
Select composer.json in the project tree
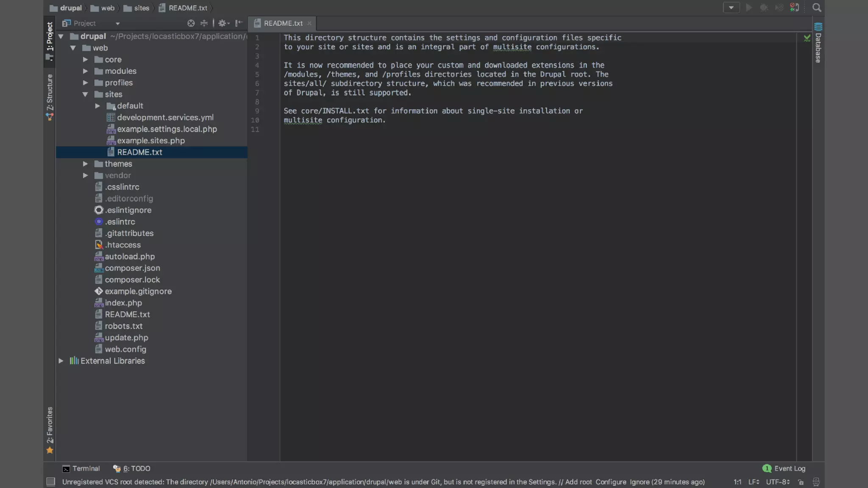132,268
